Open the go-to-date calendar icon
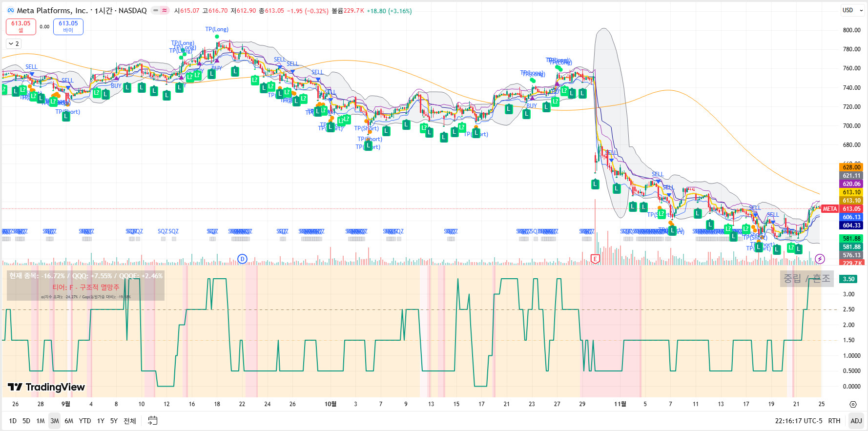Viewport: 868px width, 431px height. (152, 421)
